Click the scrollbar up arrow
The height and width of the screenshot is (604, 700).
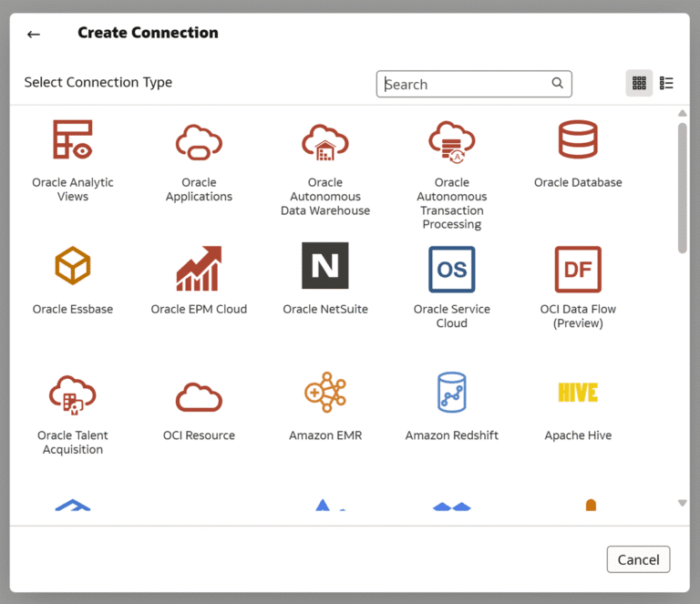point(682,113)
